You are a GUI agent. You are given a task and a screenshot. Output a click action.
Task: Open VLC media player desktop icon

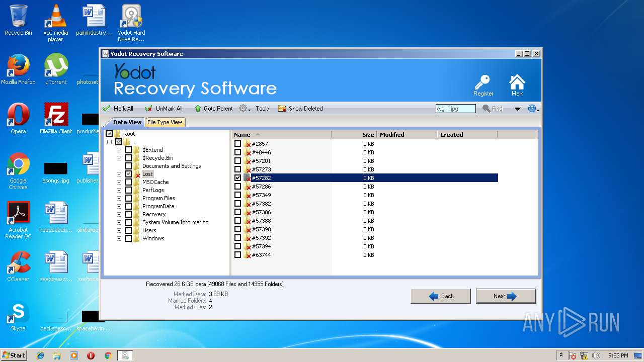(x=55, y=23)
